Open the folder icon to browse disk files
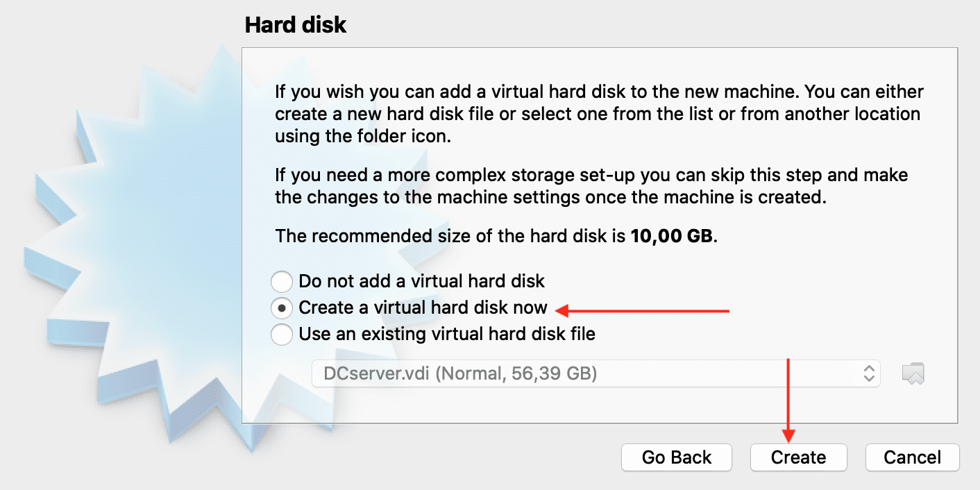Screen dimensions: 980x490 (x=913, y=374)
